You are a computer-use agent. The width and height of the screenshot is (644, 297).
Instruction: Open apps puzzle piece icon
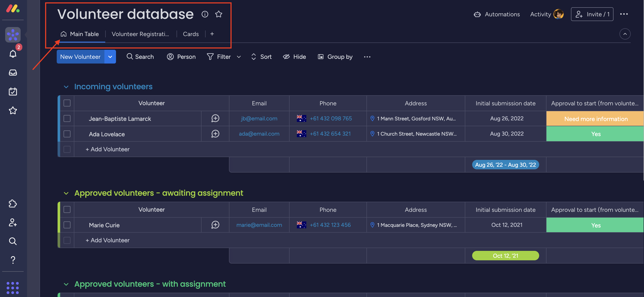13,203
